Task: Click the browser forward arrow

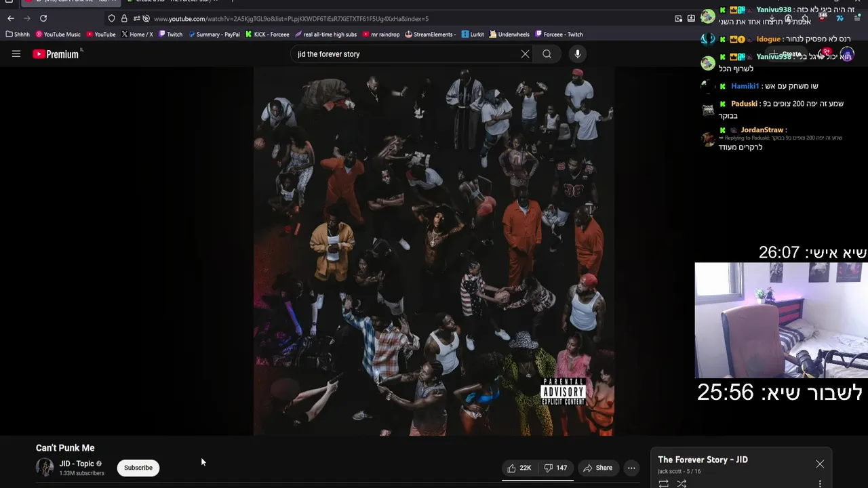Action: 27,18
